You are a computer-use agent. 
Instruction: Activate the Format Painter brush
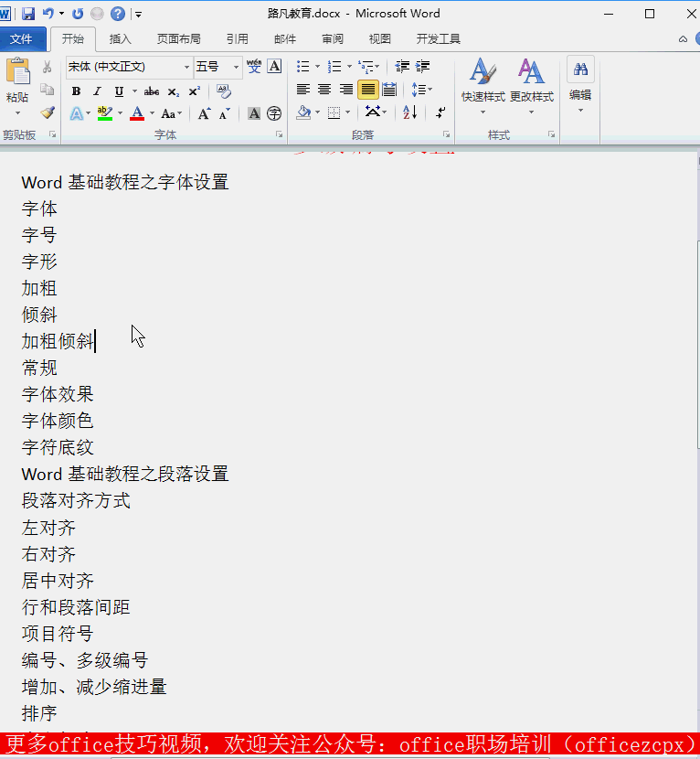tap(47, 112)
